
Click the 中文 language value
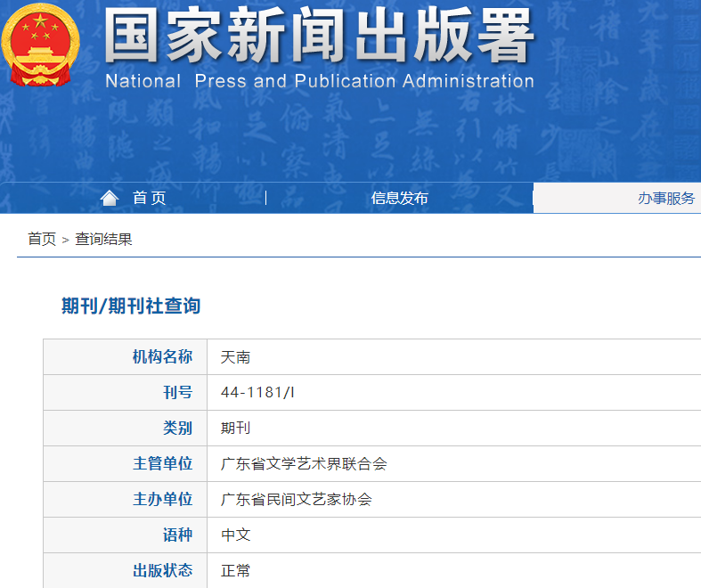[x=235, y=535]
